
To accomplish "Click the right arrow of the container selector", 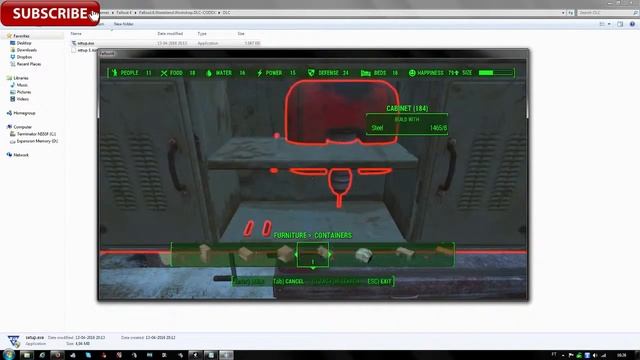I will pos(329,254).
